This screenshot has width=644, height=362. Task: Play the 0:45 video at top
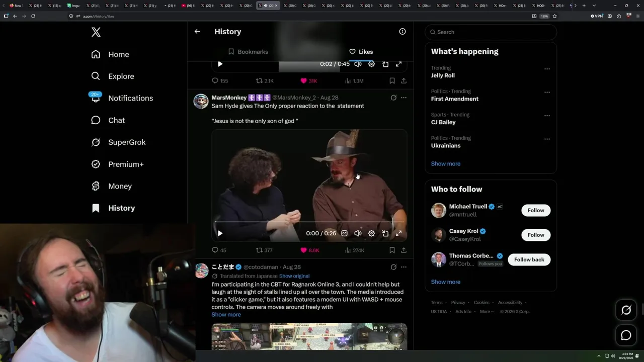click(x=220, y=64)
